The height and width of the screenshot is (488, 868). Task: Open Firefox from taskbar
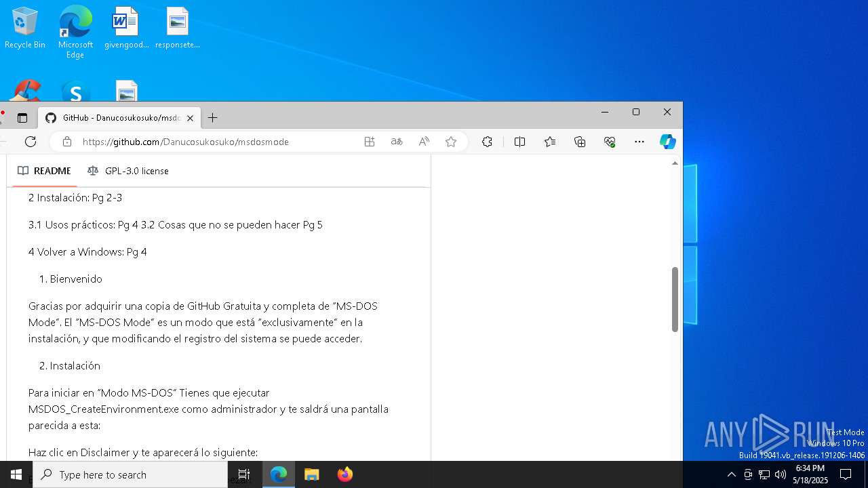[x=345, y=474]
